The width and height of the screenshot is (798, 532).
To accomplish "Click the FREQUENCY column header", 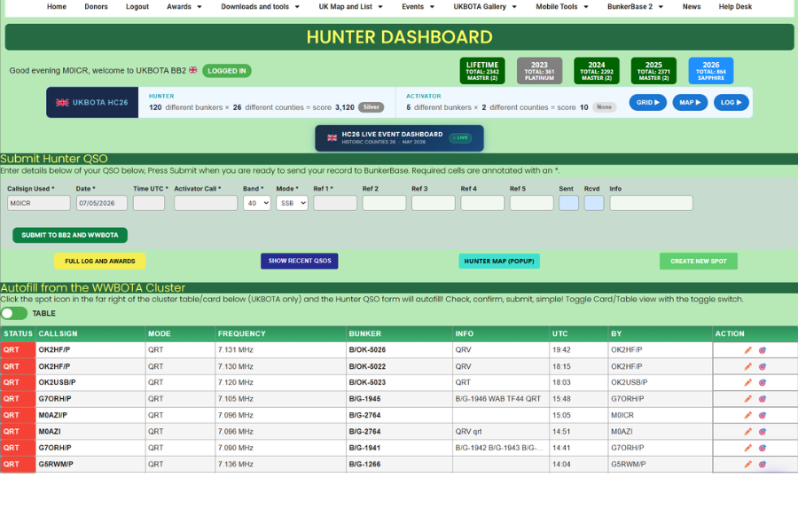I will 281,334.
